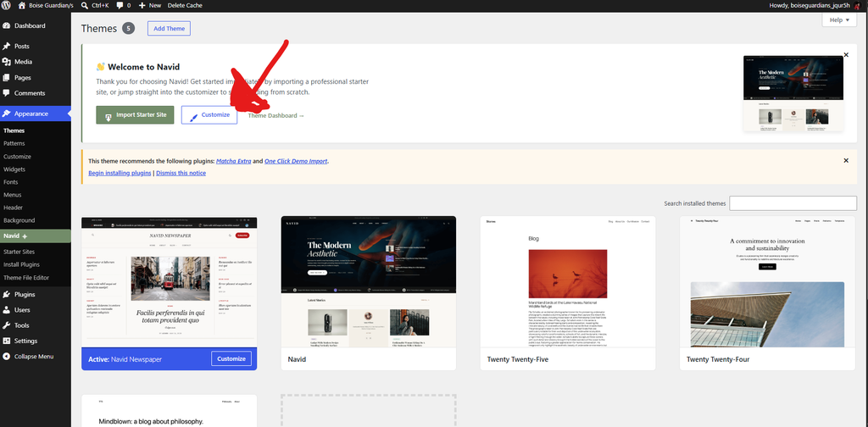Click Begin installing plugins link
The image size is (868, 427).
click(120, 173)
